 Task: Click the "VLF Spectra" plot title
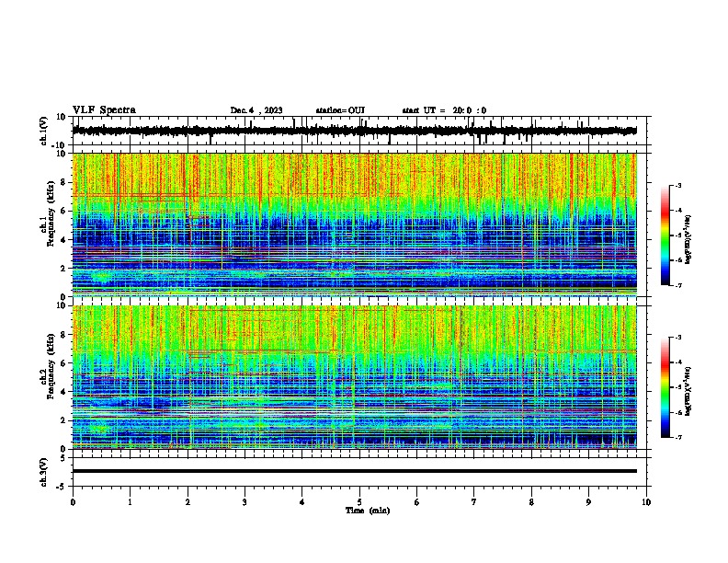(x=104, y=110)
